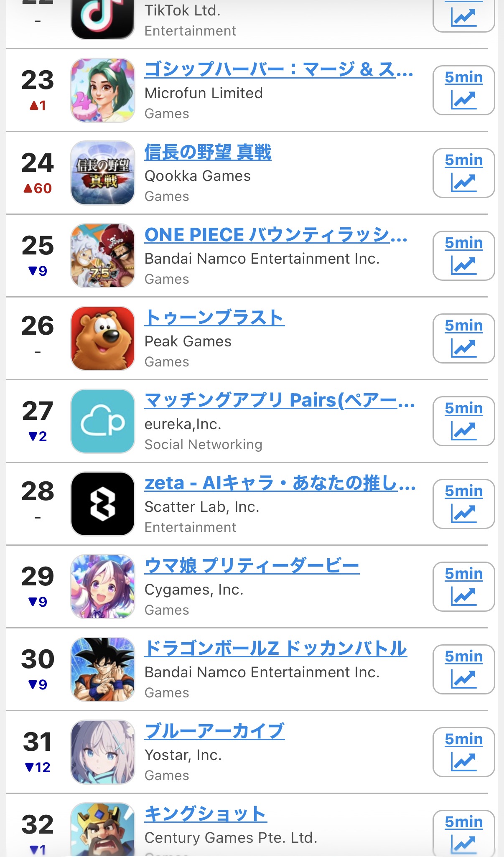The image size is (504, 857).
Task: Select the Dragon Ball Z Dokkan icon
Action: pos(103,669)
